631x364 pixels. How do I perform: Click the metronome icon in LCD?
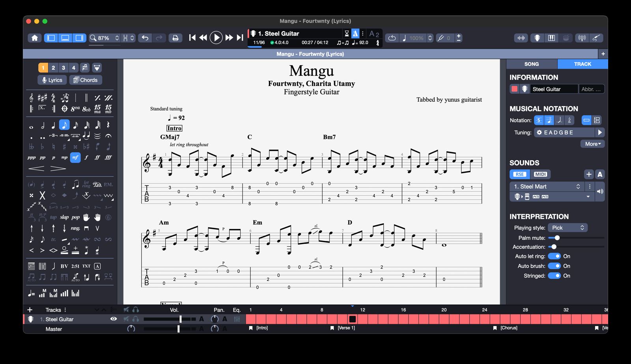[355, 34]
